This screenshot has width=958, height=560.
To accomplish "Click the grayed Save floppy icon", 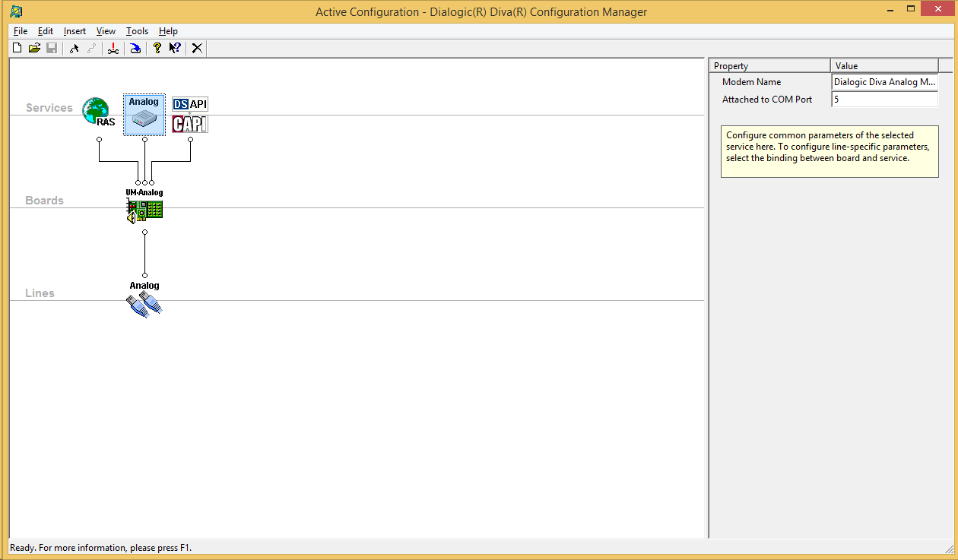I will [52, 49].
